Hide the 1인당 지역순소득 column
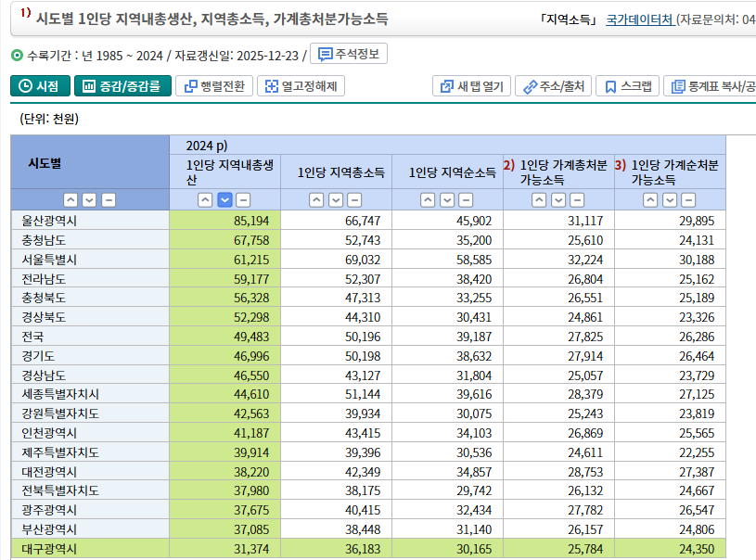756x560 pixels. (464, 198)
